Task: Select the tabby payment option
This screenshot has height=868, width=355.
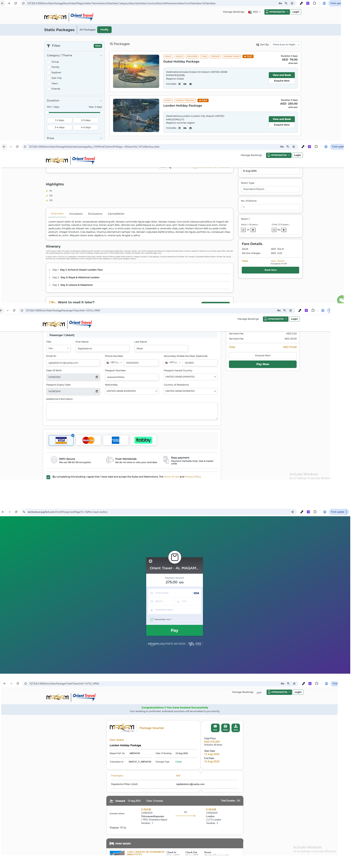Action: pyautogui.click(x=143, y=440)
